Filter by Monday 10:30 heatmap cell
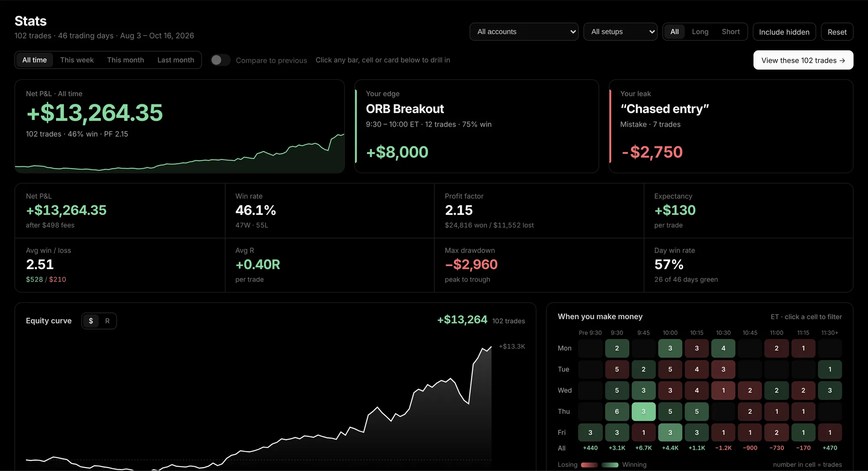Image resolution: width=868 pixels, height=471 pixels. (x=723, y=348)
